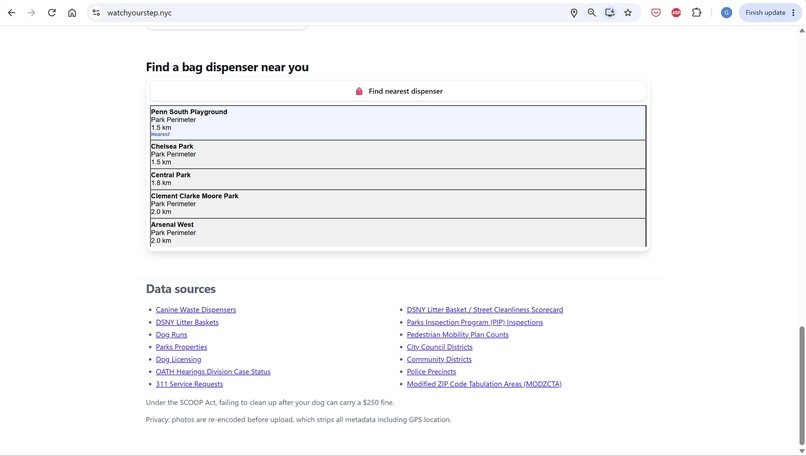Screen dimensions: 806x456
Task: Select the Clement Clarke Moore Park row
Action: [x=398, y=204]
